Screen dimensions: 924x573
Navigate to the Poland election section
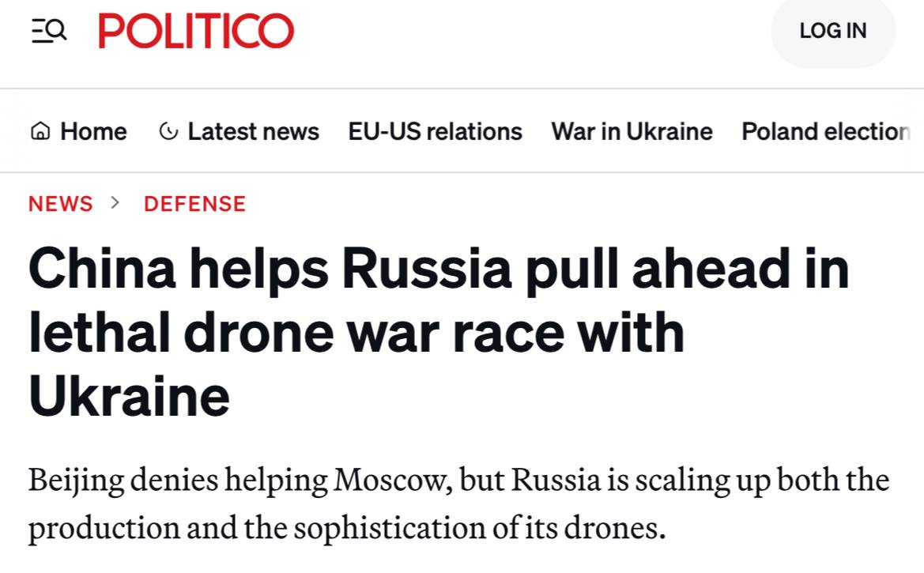point(825,131)
